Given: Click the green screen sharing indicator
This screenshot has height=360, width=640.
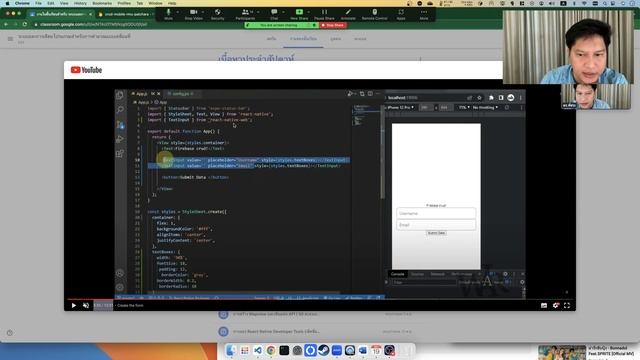Looking at the screenshot, I should 281,25.
